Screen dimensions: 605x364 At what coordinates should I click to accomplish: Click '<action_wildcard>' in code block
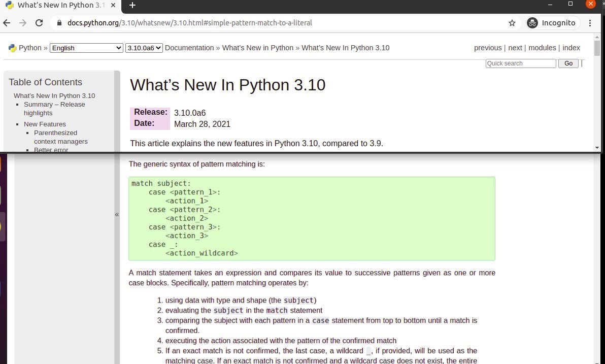[202, 253]
